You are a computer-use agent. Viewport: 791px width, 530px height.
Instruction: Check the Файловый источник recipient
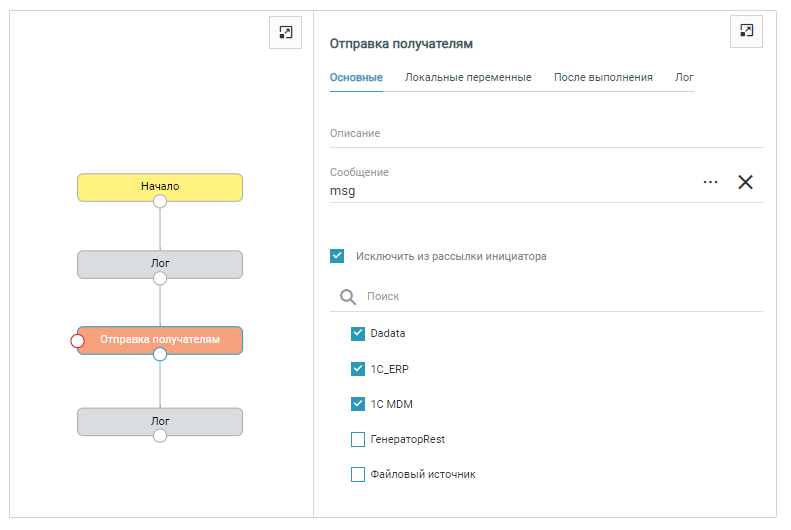click(358, 475)
